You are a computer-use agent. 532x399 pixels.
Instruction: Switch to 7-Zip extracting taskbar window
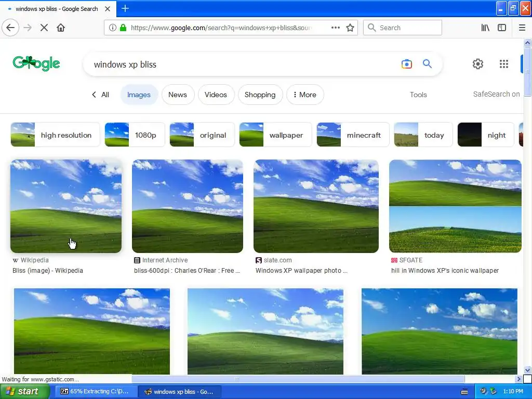pyautogui.click(x=96, y=392)
